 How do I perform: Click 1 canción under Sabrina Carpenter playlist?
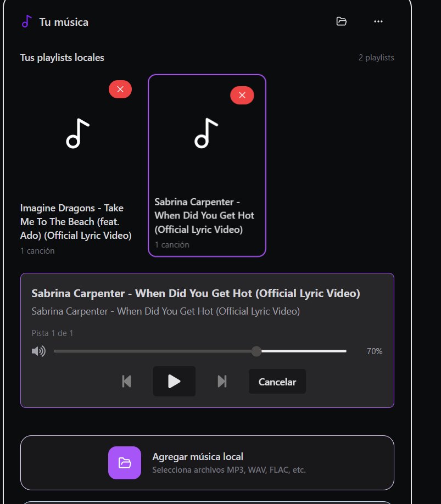tap(172, 245)
